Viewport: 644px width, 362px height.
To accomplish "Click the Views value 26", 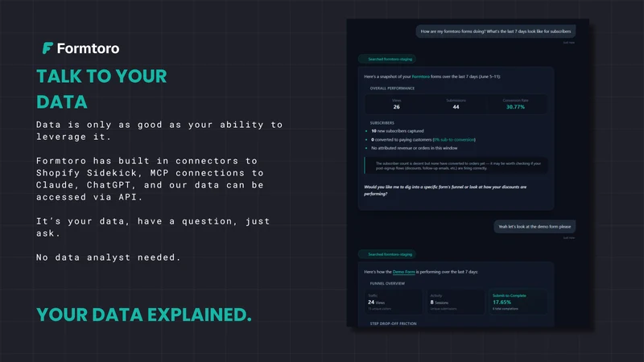I will pos(396,107).
